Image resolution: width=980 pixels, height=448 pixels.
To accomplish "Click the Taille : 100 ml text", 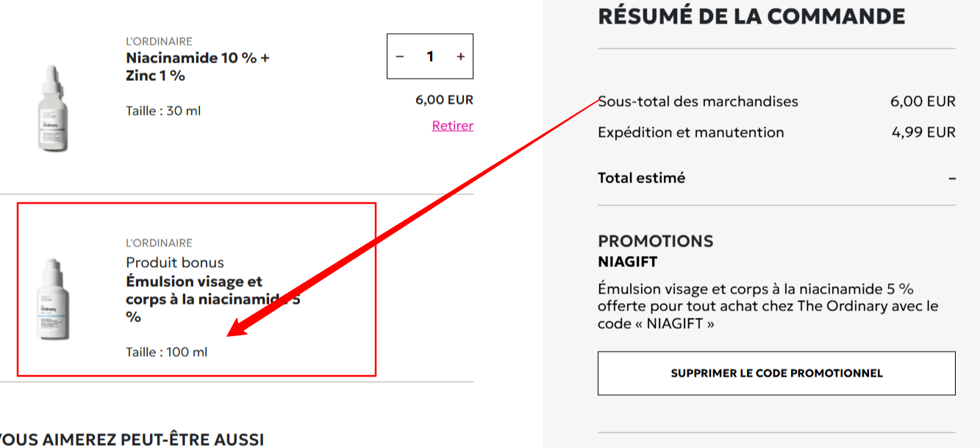I will [167, 352].
